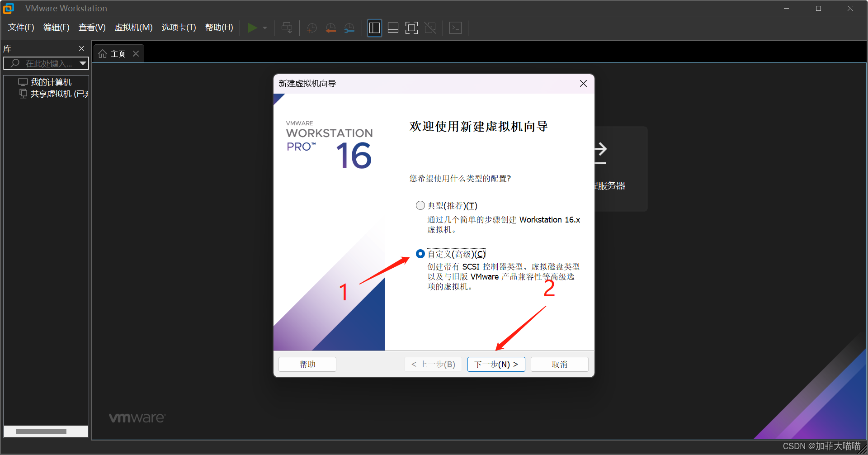Viewport: 868px width, 455px height.
Task: Click the VMware Workstation app icon in title bar
Action: (9, 8)
